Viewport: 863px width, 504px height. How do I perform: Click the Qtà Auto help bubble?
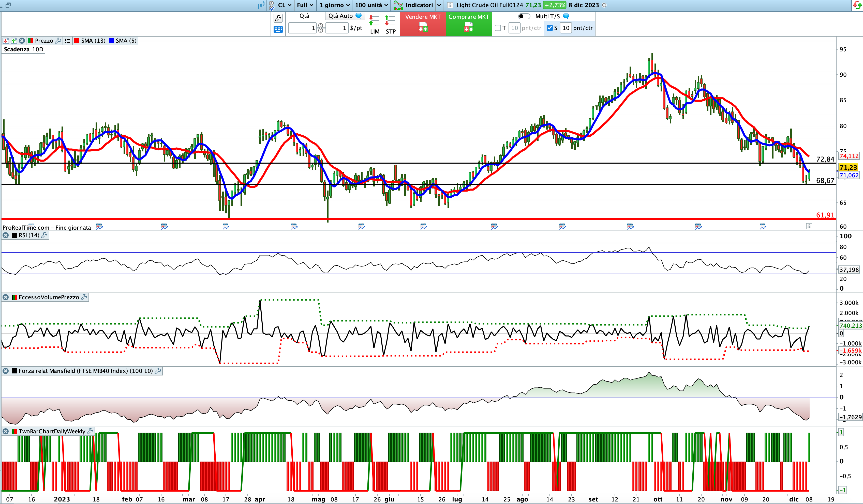coord(359,15)
